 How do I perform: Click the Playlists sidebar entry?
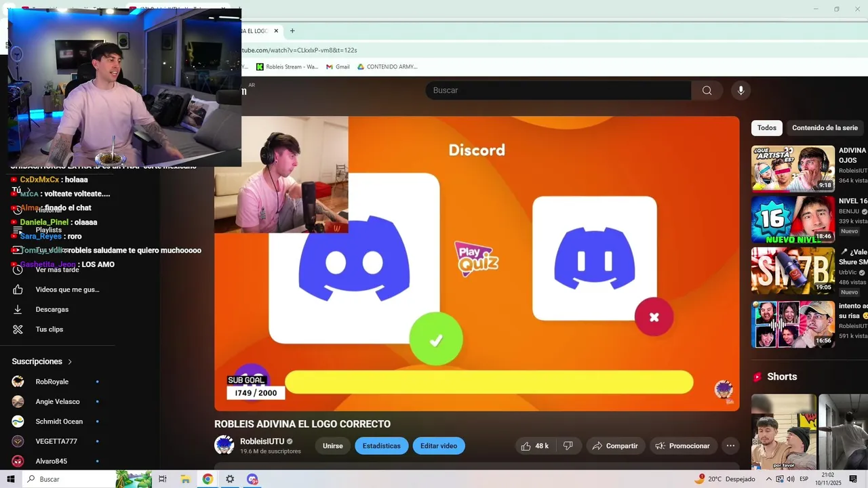49,230
